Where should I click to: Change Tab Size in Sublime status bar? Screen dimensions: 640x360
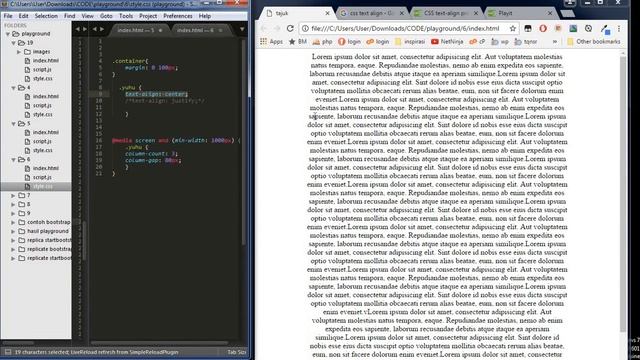236,352
